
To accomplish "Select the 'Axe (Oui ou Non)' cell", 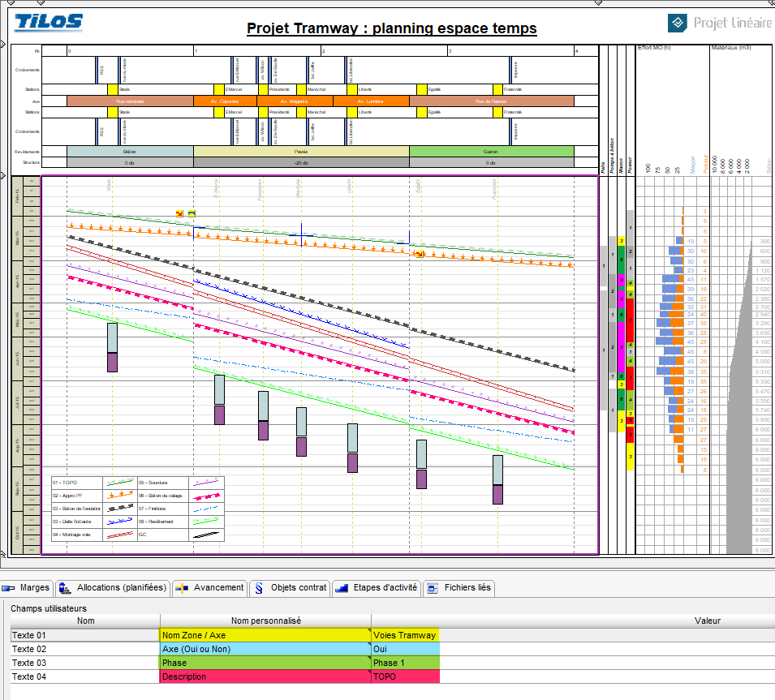I will pos(265,649).
